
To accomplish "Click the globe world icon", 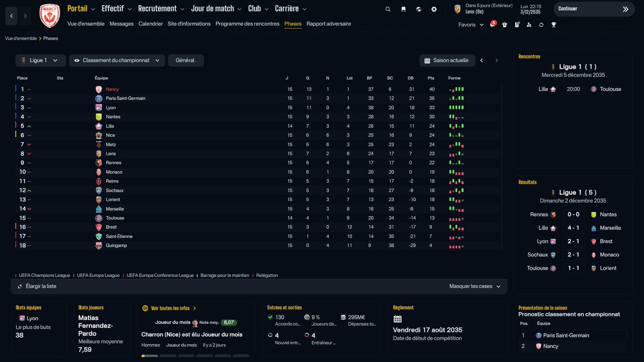I will point(419,9).
